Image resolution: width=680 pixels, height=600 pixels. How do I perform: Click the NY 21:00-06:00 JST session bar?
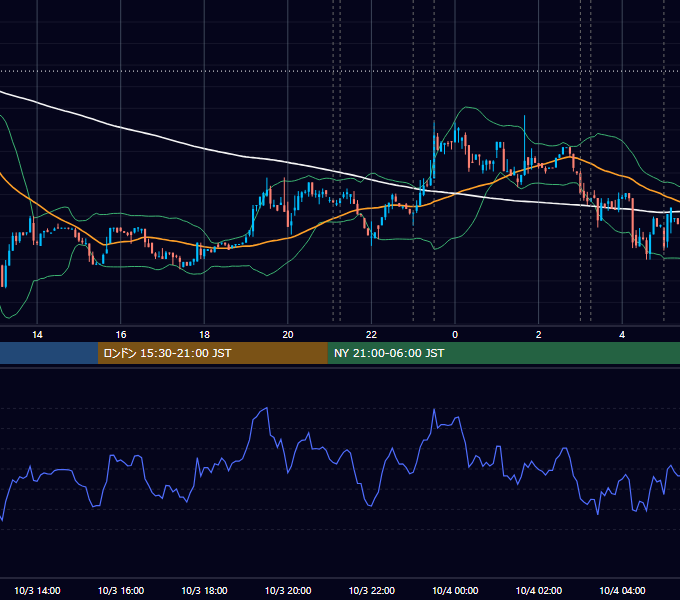pos(503,353)
